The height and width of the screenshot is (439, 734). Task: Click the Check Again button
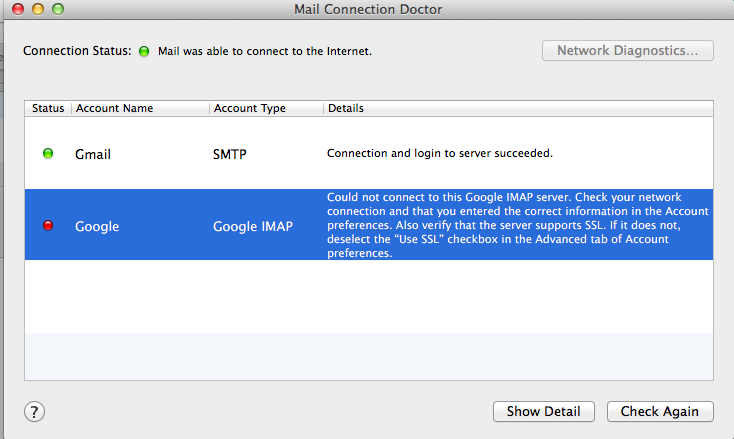[660, 411]
